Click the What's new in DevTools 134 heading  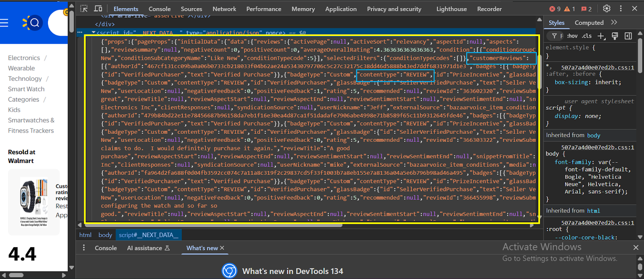[293, 271]
